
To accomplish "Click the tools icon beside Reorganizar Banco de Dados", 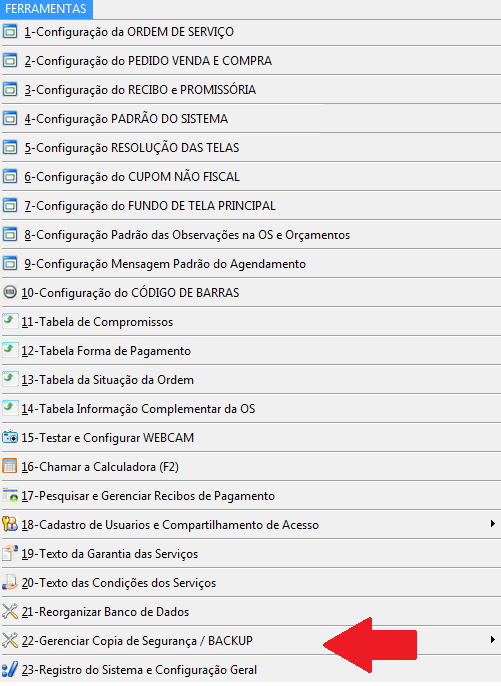I will [10, 611].
